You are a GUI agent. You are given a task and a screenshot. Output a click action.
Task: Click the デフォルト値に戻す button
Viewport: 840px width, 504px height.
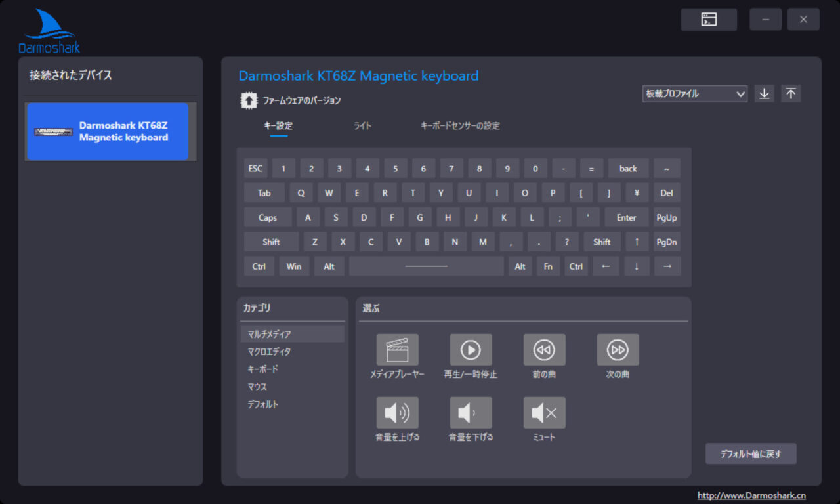[x=751, y=453]
